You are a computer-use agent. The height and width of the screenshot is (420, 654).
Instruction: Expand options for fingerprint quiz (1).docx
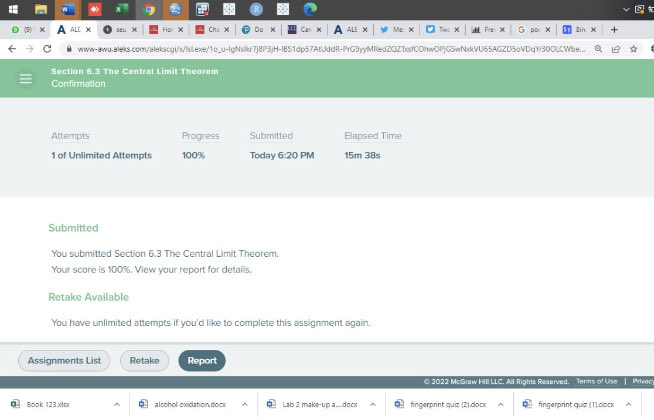click(629, 404)
